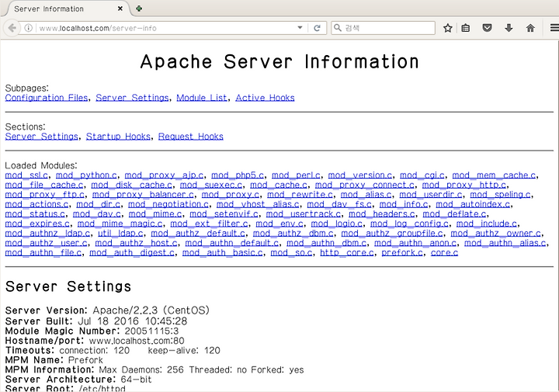Open the mod_file_cache.c link

coord(44,185)
